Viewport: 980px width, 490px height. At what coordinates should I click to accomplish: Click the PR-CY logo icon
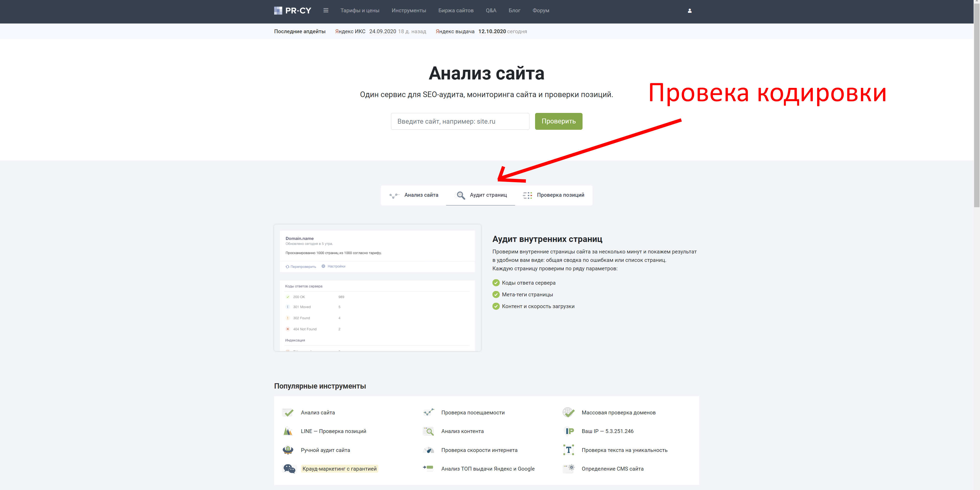click(278, 11)
